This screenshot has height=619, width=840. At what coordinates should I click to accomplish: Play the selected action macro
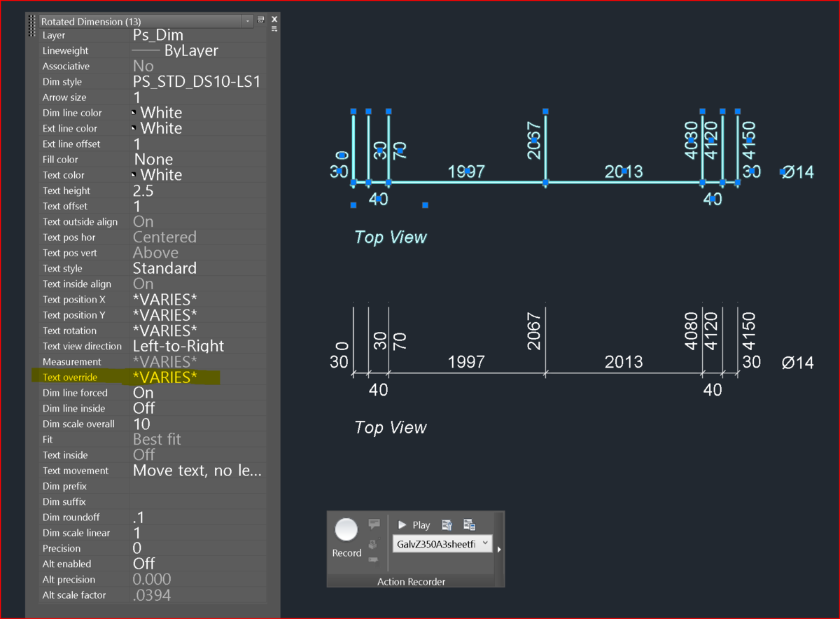coord(414,524)
